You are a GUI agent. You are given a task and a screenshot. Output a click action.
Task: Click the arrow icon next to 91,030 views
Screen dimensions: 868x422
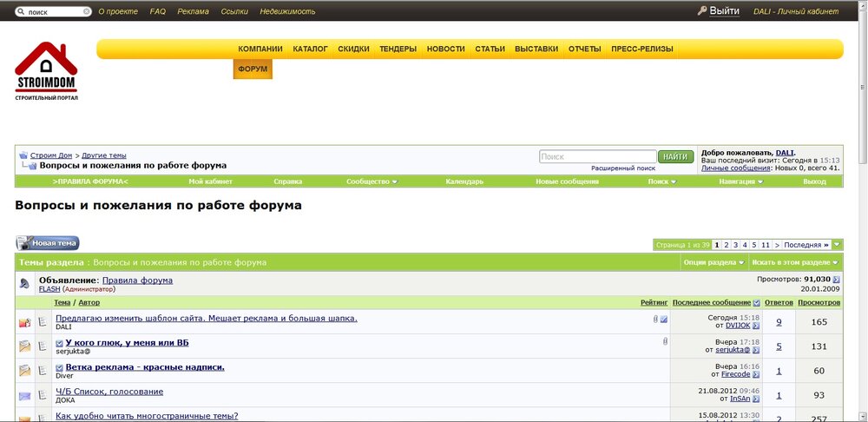(837, 280)
